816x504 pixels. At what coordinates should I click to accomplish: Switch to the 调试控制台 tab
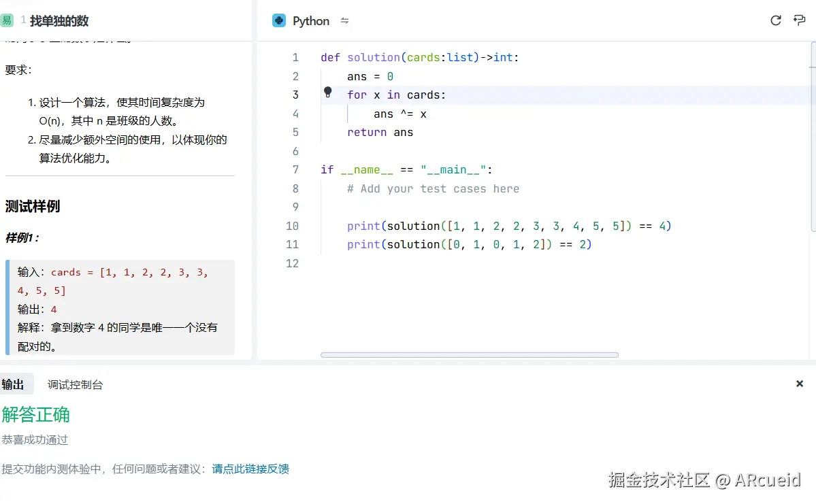(75, 384)
